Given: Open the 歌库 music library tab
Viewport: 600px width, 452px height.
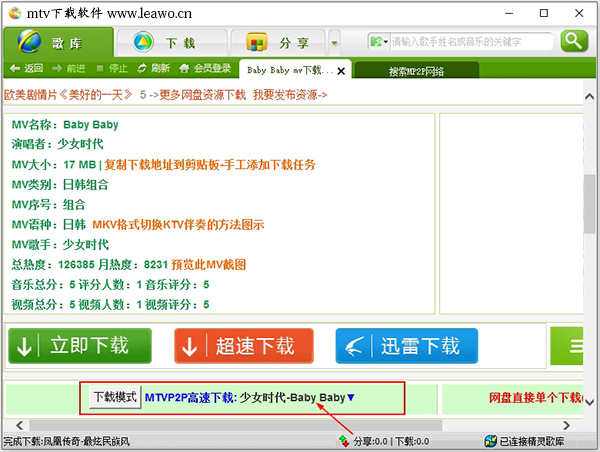Looking at the screenshot, I should coord(59,42).
